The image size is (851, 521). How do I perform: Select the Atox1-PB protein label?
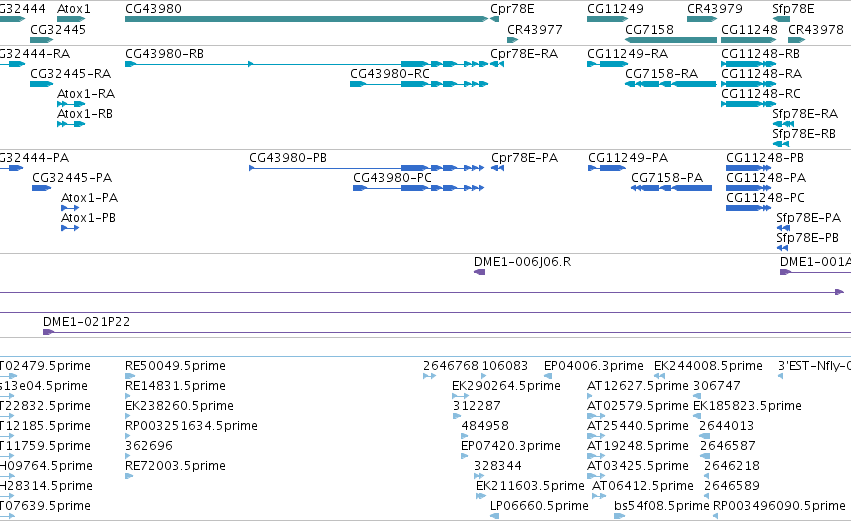tap(88, 218)
